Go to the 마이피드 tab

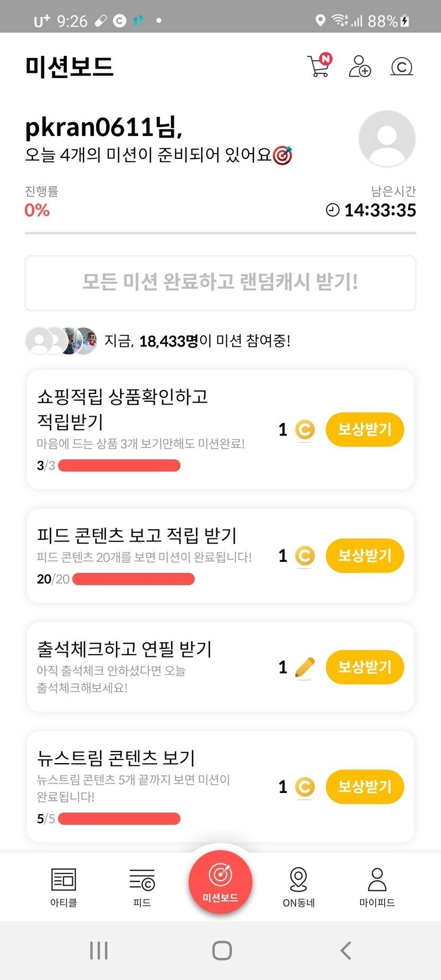pos(377,886)
